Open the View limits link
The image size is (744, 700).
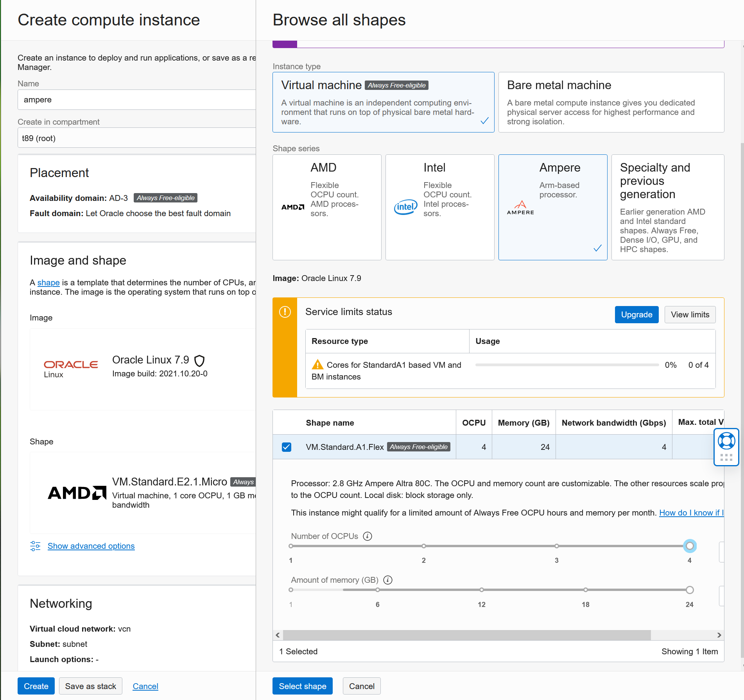(x=690, y=315)
